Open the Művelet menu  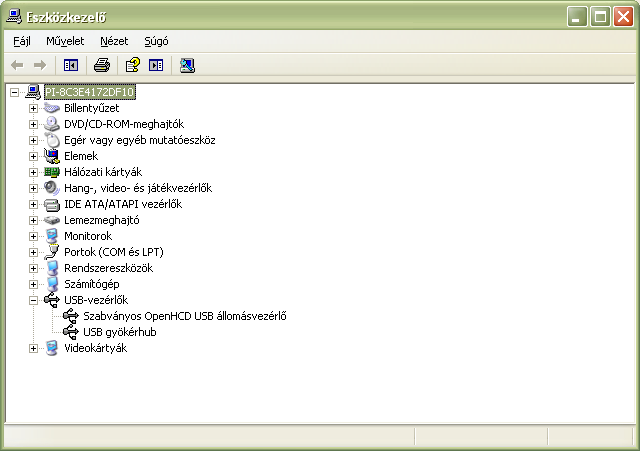65,41
